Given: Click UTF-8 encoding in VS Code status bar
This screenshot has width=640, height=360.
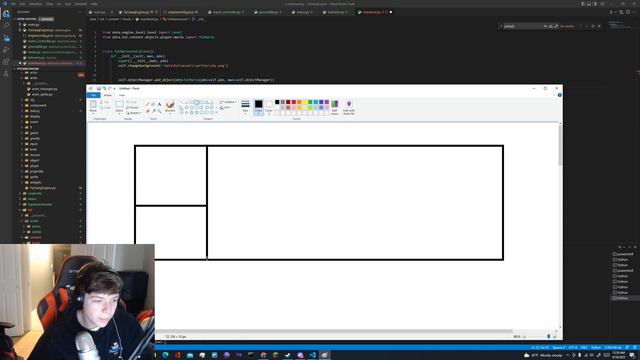Looking at the screenshot, I should pos(573,348).
